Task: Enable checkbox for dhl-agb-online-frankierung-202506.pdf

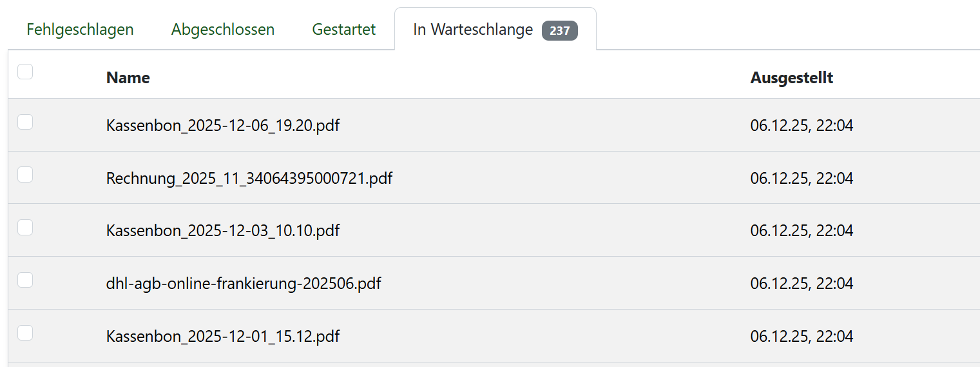Action: 25,280
